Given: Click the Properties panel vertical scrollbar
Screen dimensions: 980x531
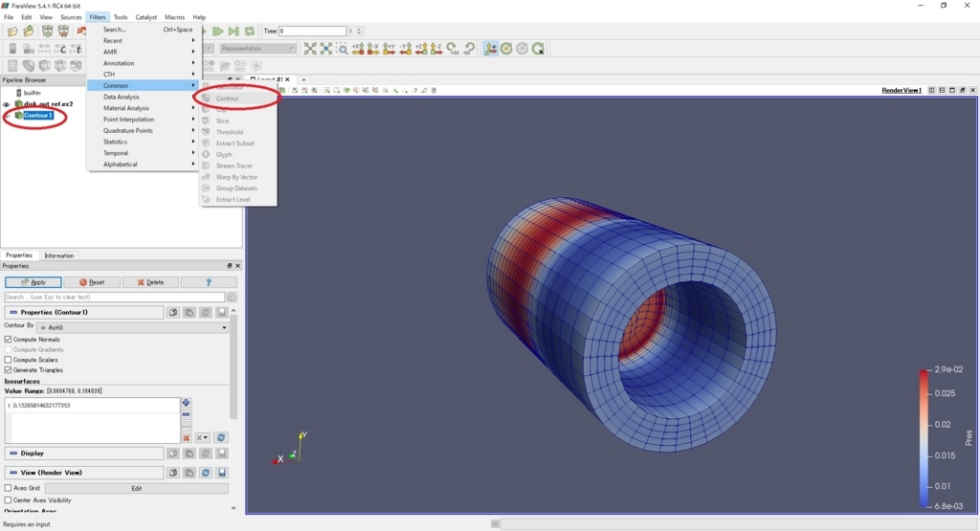Looking at the screenshot, I should pos(234,367).
